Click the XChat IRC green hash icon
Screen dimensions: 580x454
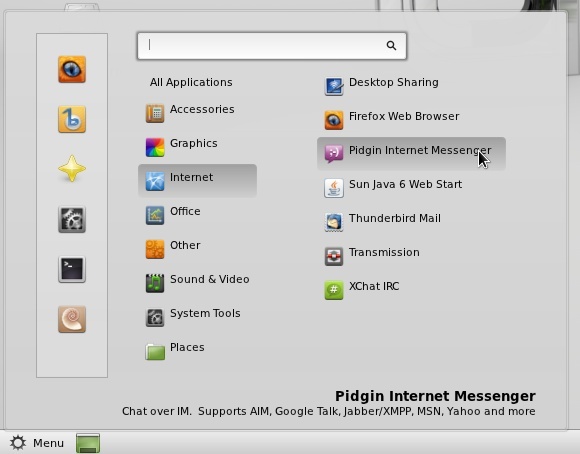click(334, 290)
